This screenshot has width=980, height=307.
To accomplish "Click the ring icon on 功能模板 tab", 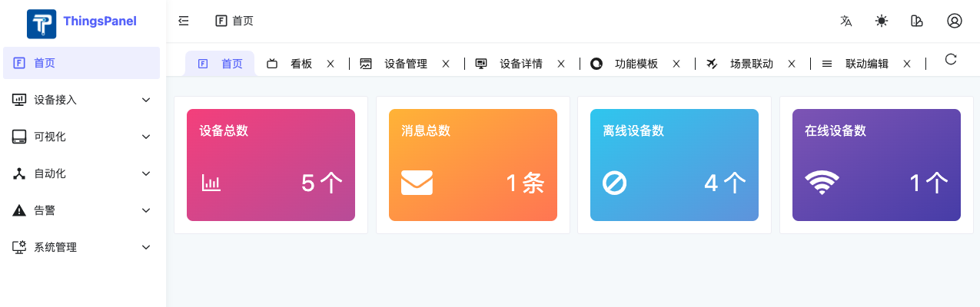I will coord(596,64).
